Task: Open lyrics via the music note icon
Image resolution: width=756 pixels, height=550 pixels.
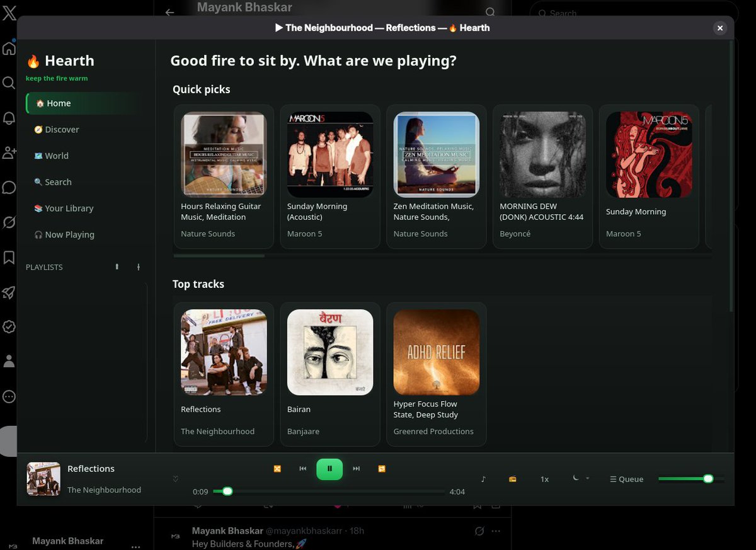Action: tap(483, 479)
